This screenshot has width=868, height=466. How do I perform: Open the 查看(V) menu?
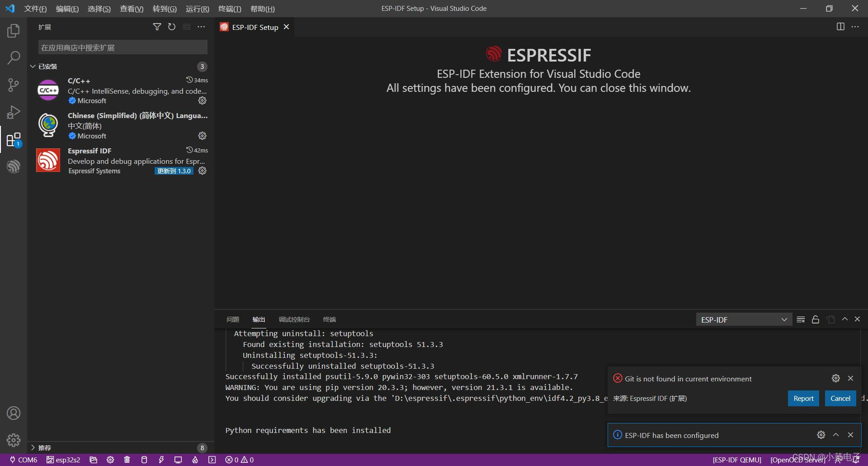(132, 9)
